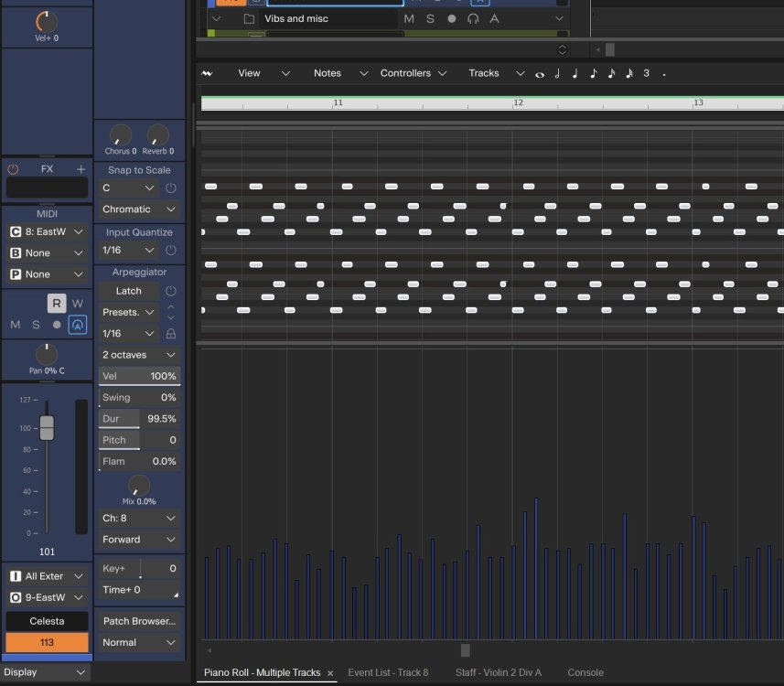Open the Normal dropdown below Patch Browser

click(138, 642)
